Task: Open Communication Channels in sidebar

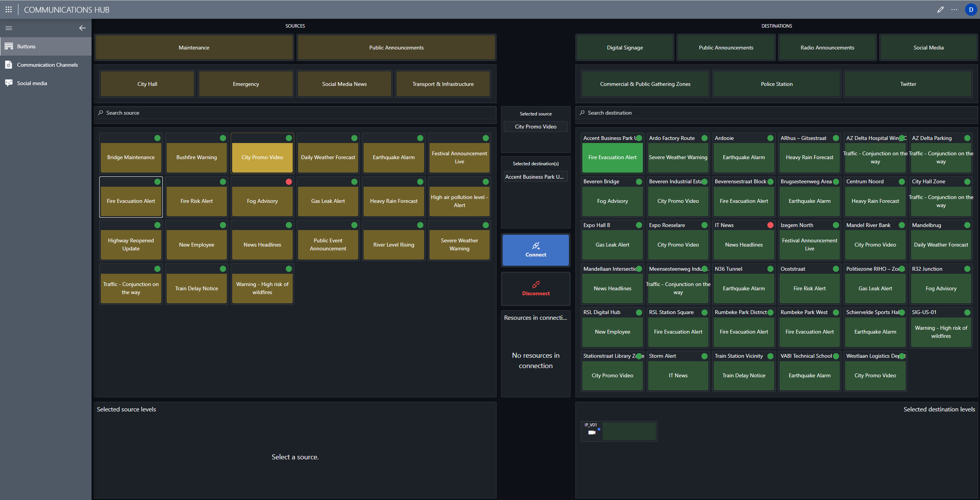Action: [47, 65]
